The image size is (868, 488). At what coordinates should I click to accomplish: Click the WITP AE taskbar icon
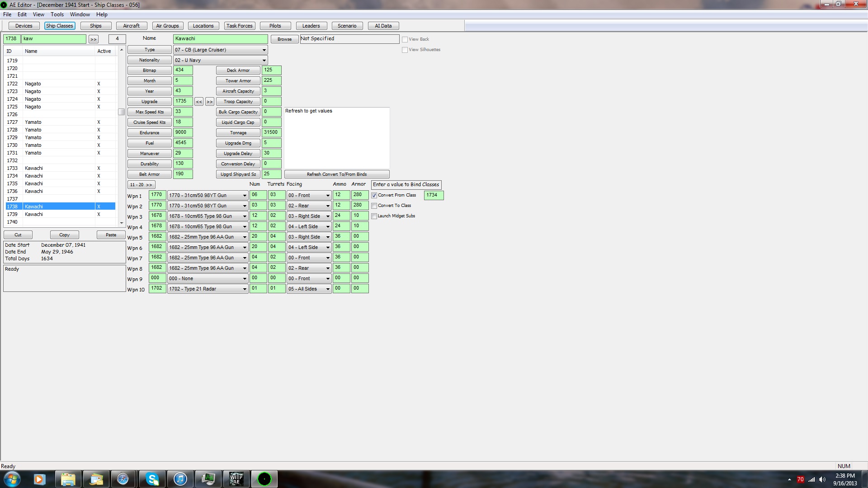(236, 479)
